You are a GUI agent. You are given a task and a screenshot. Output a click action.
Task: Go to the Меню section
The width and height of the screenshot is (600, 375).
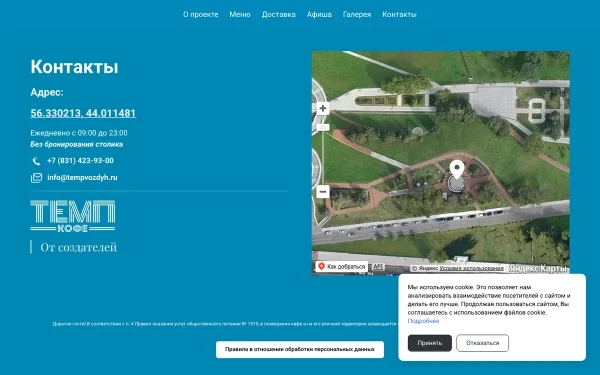[x=240, y=15]
